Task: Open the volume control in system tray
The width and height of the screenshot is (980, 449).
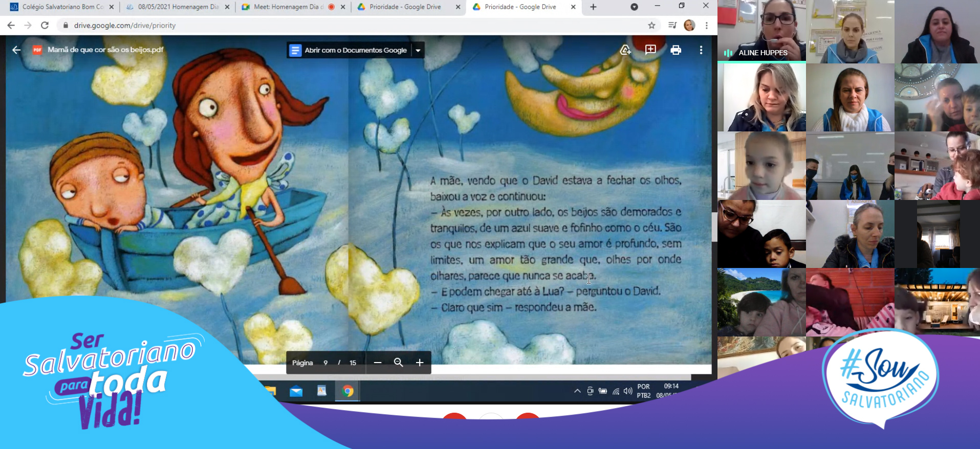Action: [628, 391]
